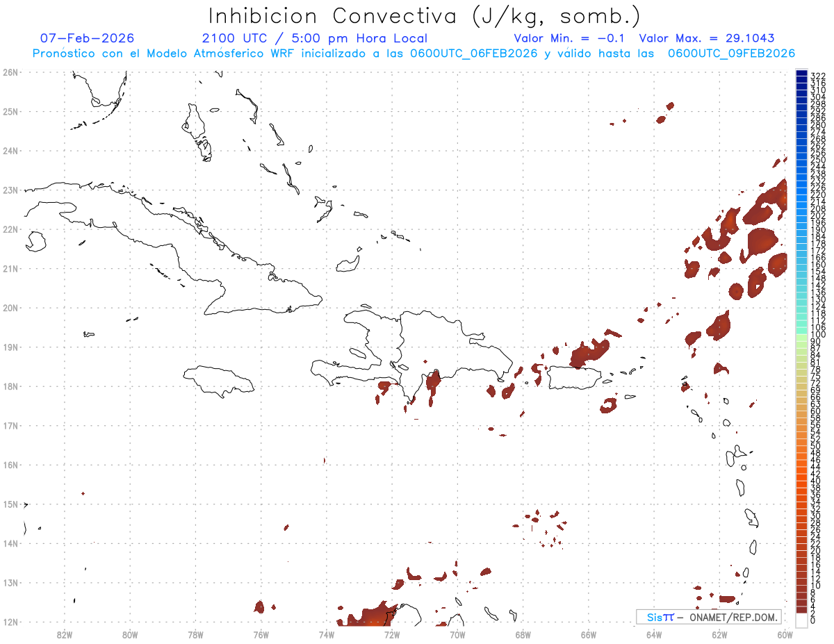Click the "22N" latitude label

pyautogui.click(x=10, y=229)
